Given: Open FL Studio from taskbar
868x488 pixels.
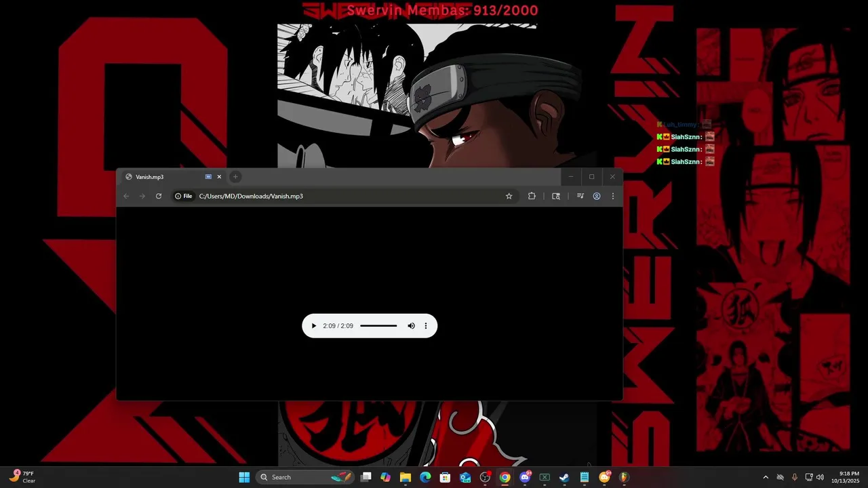Looking at the screenshot, I should tap(624, 477).
